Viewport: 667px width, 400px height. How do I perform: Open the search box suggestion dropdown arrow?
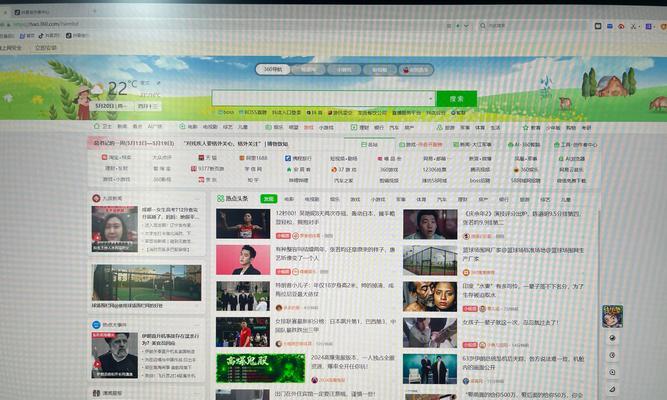431,99
